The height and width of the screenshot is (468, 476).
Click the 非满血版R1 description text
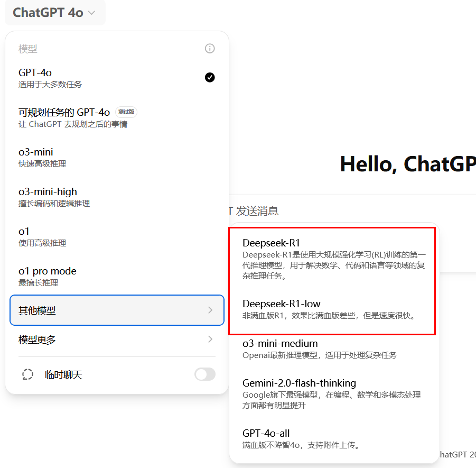pos(329,316)
